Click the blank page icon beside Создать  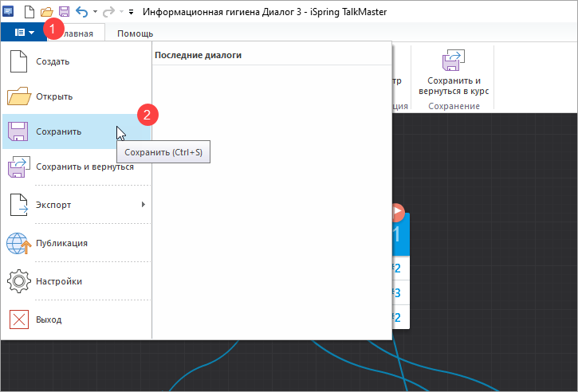click(x=18, y=61)
